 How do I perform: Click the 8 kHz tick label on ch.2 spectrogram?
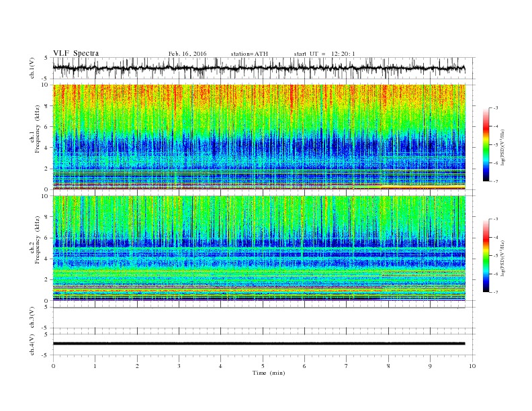46,217
